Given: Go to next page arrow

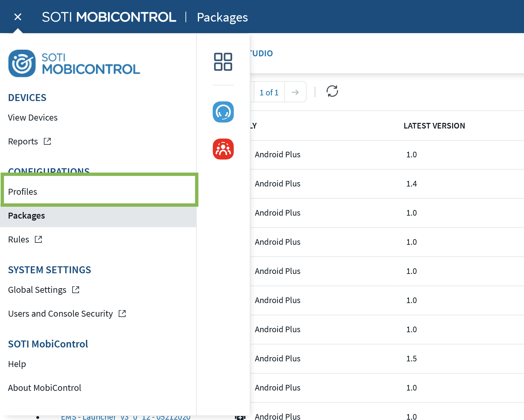Looking at the screenshot, I should tap(295, 92).
